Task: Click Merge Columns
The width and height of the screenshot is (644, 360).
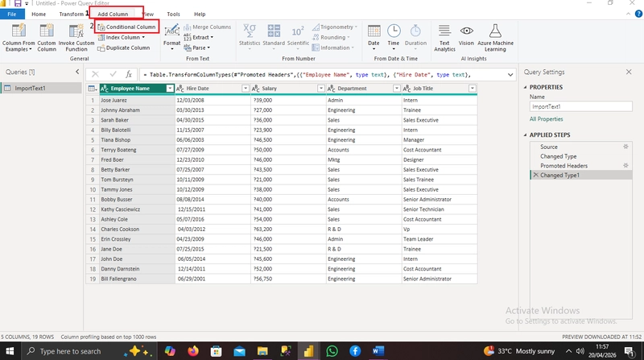Action: pyautogui.click(x=207, y=27)
